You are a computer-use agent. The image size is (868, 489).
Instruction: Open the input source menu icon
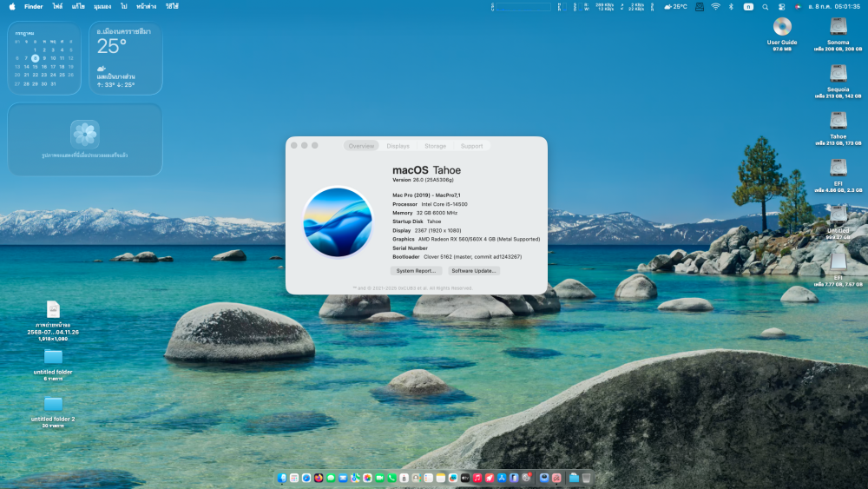[x=748, y=7]
